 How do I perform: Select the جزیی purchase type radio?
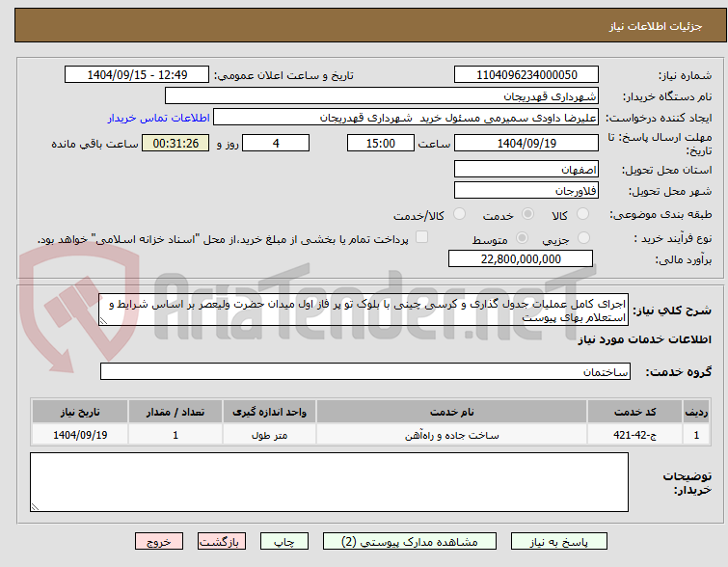click(x=583, y=238)
